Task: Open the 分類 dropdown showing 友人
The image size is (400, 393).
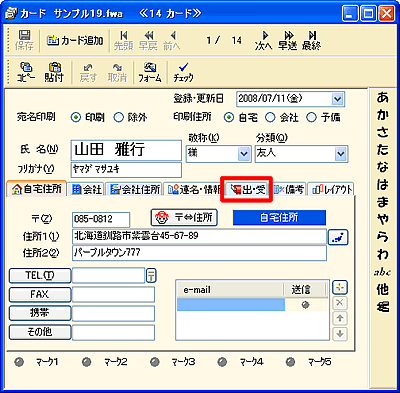Action: click(x=341, y=154)
